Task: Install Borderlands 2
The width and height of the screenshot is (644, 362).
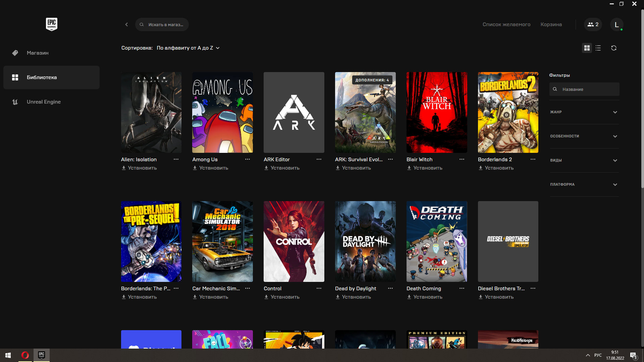Action: (496, 168)
